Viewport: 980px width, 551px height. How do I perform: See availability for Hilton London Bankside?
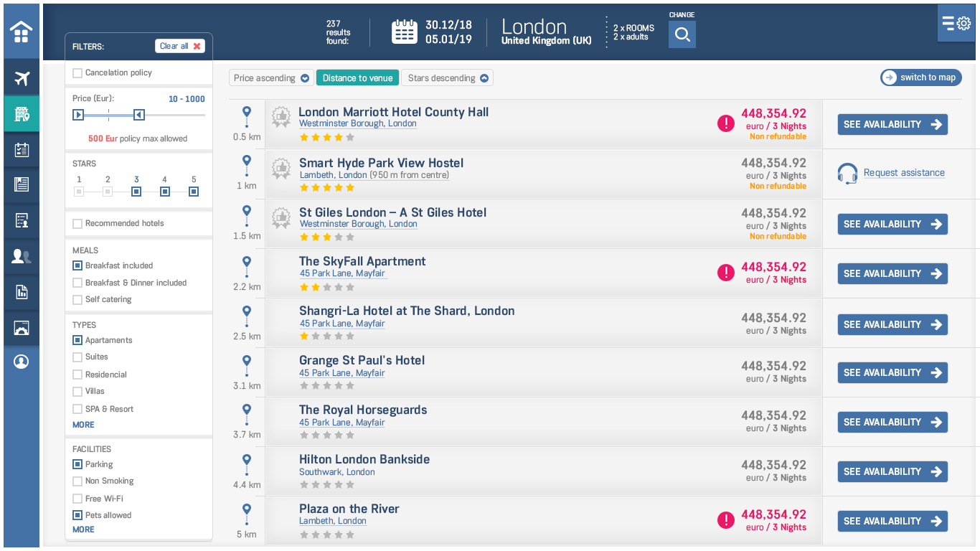[892, 471]
